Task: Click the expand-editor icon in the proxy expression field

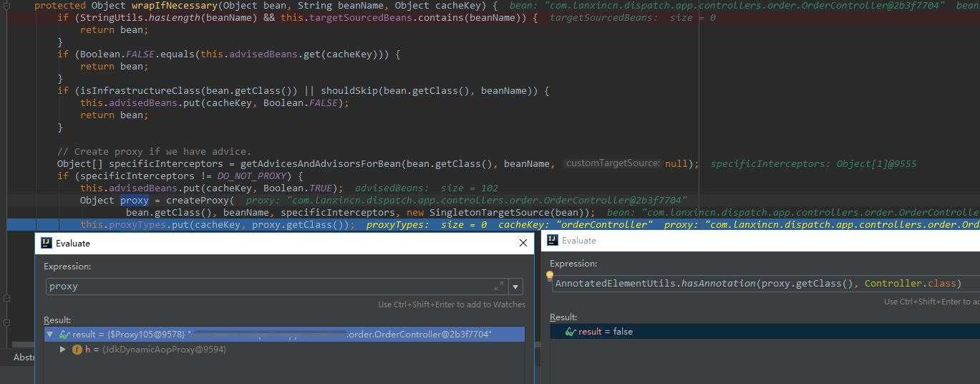Action: tap(499, 287)
